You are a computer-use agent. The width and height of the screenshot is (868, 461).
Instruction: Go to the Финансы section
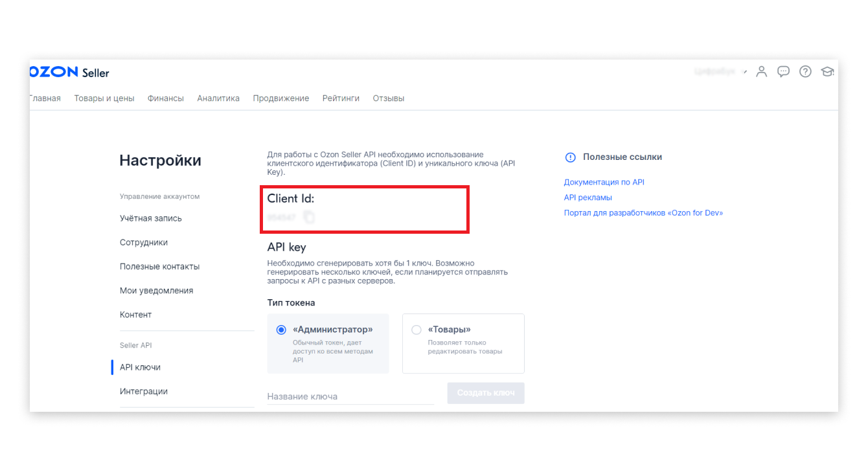point(166,98)
